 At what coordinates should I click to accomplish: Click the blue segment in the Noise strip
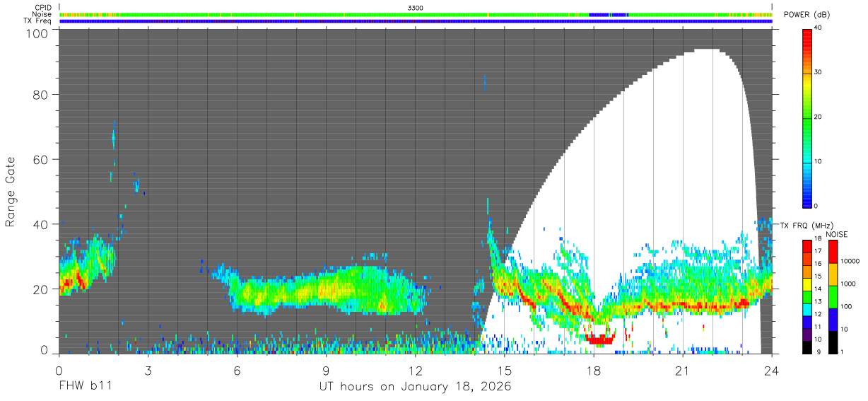(608, 14)
